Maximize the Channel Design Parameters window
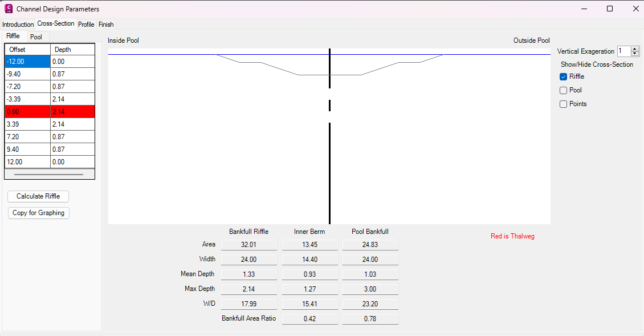 (610, 9)
